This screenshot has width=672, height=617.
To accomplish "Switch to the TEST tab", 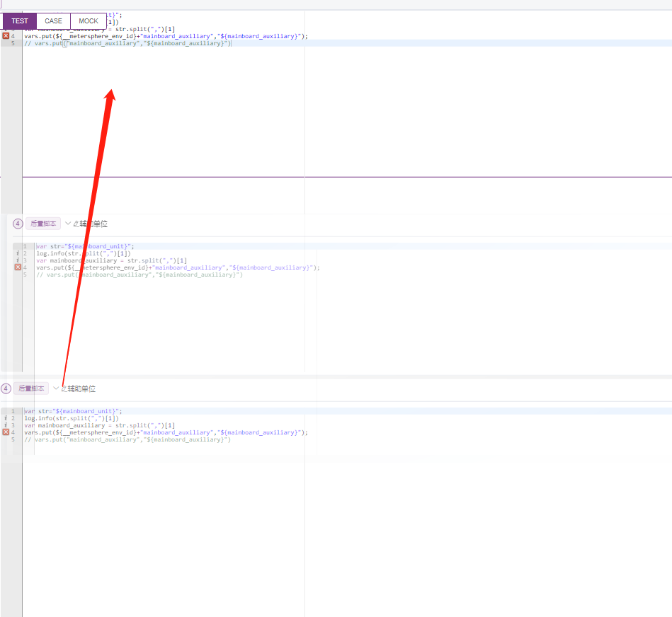I will pyautogui.click(x=20, y=21).
